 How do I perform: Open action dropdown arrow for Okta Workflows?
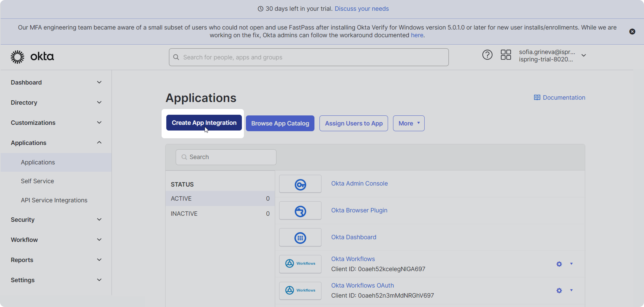(571, 264)
